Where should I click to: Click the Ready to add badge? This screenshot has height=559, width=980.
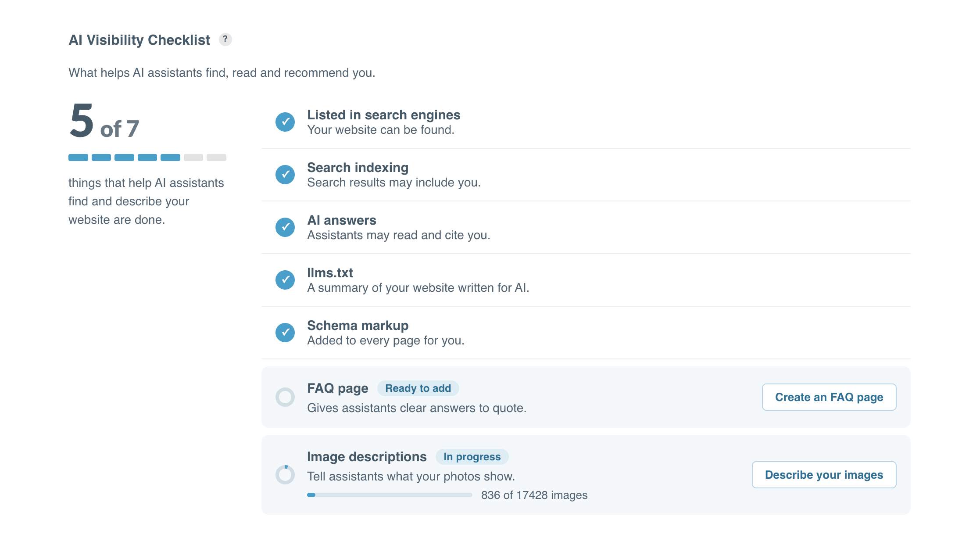pyautogui.click(x=418, y=388)
